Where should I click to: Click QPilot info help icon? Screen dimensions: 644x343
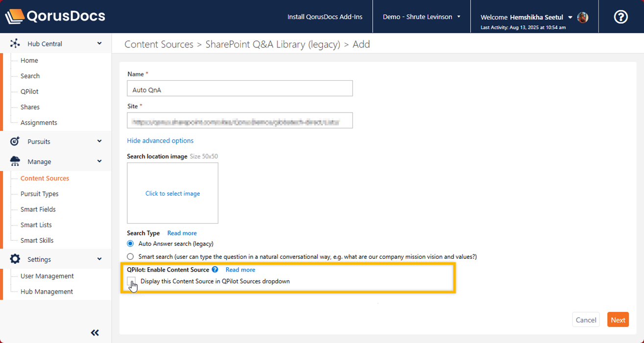(x=215, y=270)
